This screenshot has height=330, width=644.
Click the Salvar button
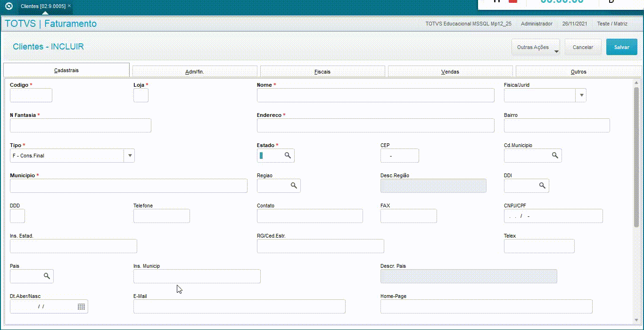point(622,47)
